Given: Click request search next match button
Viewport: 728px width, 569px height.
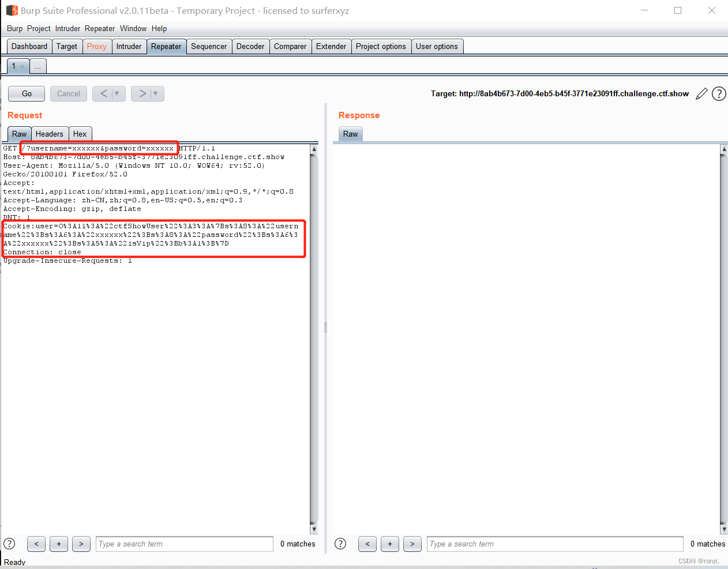Looking at the screenshot, I should [x=81, y=544].
